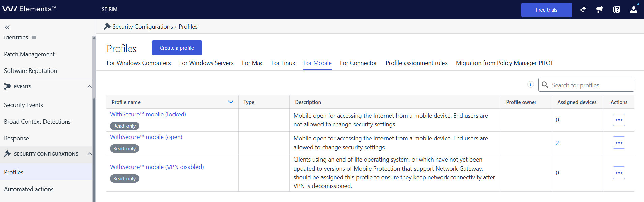The image size is (644, 202).
Task: Open the announcements megaphone icon
Action: 600,10
